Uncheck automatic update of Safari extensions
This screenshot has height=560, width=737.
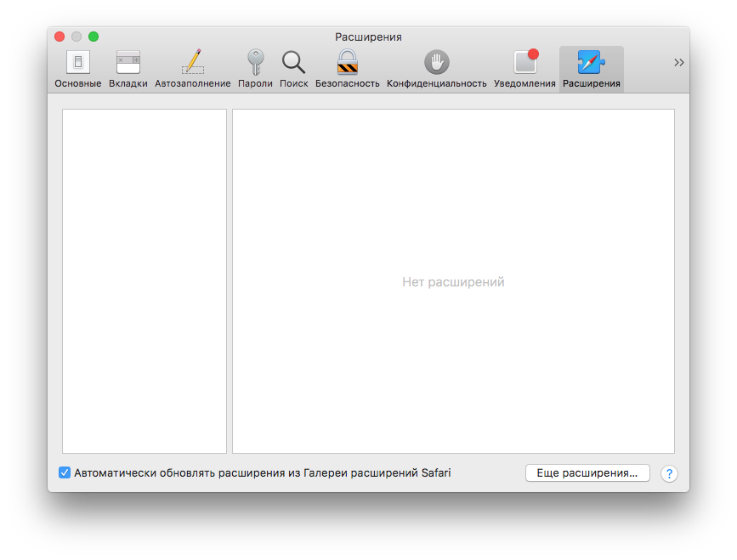[x=65, y=472]
